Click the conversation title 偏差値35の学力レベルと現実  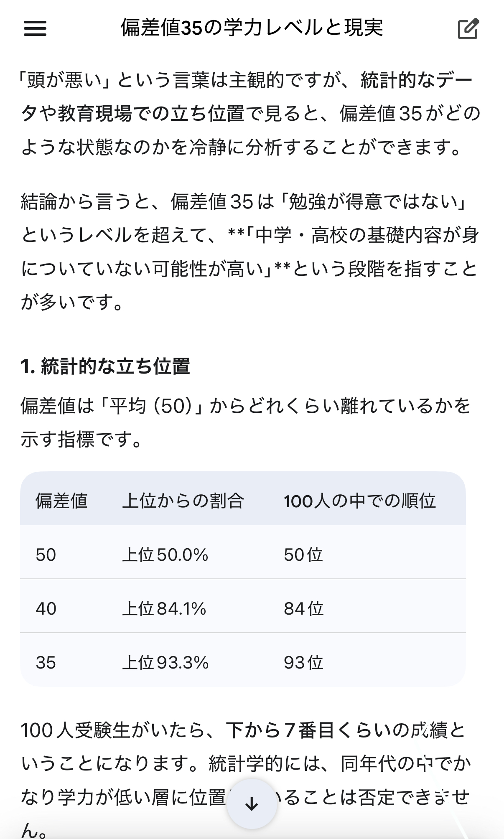point(252,28)
